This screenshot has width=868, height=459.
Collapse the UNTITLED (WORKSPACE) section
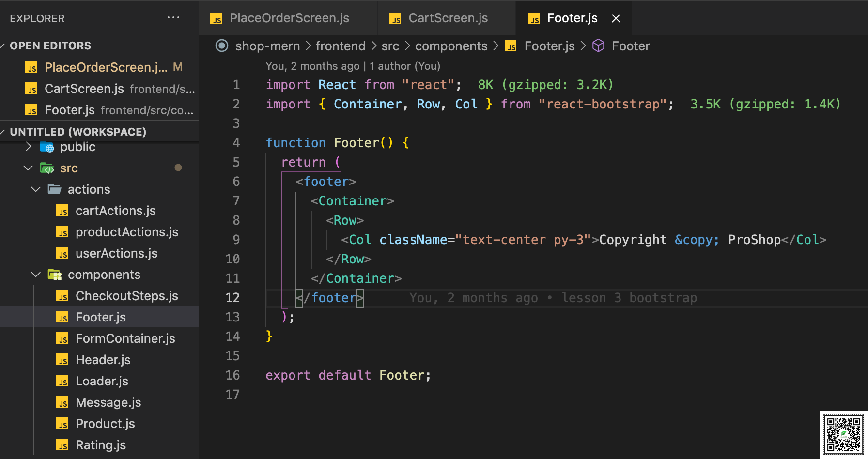coord(77,132)
